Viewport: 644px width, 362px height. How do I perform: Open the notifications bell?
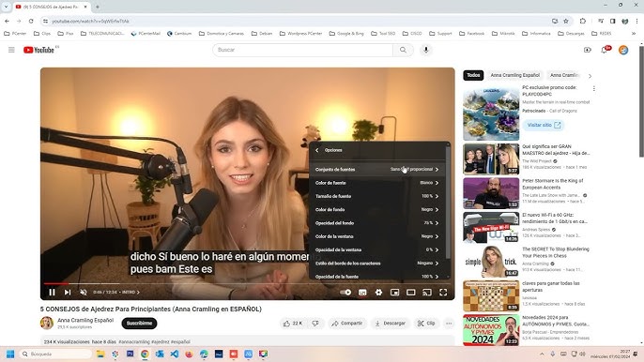pos(605,50)
